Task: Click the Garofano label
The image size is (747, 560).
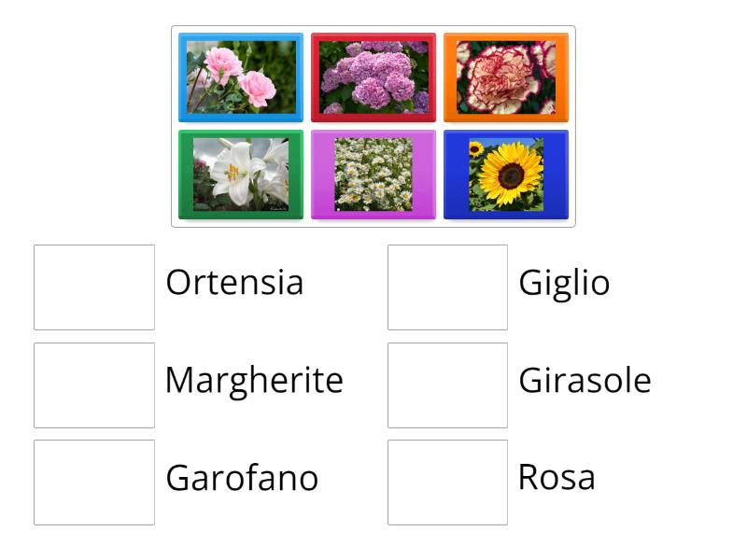Action: pos(241,477)
